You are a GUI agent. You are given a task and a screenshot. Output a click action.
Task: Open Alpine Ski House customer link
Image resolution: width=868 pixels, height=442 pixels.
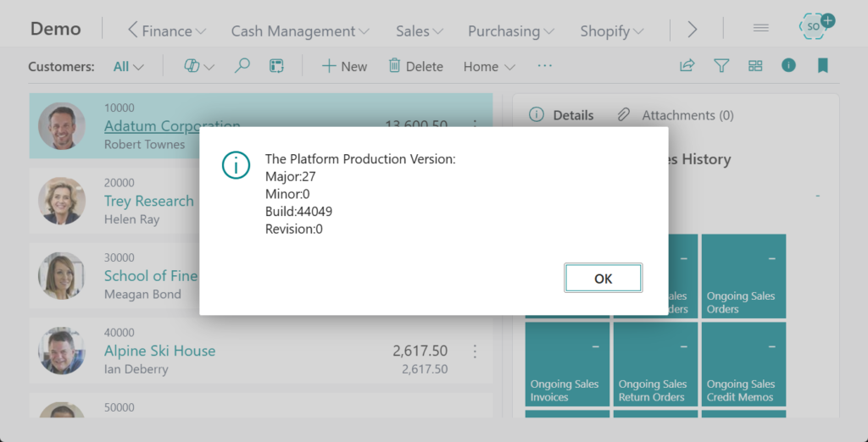[x=159, y=351]
